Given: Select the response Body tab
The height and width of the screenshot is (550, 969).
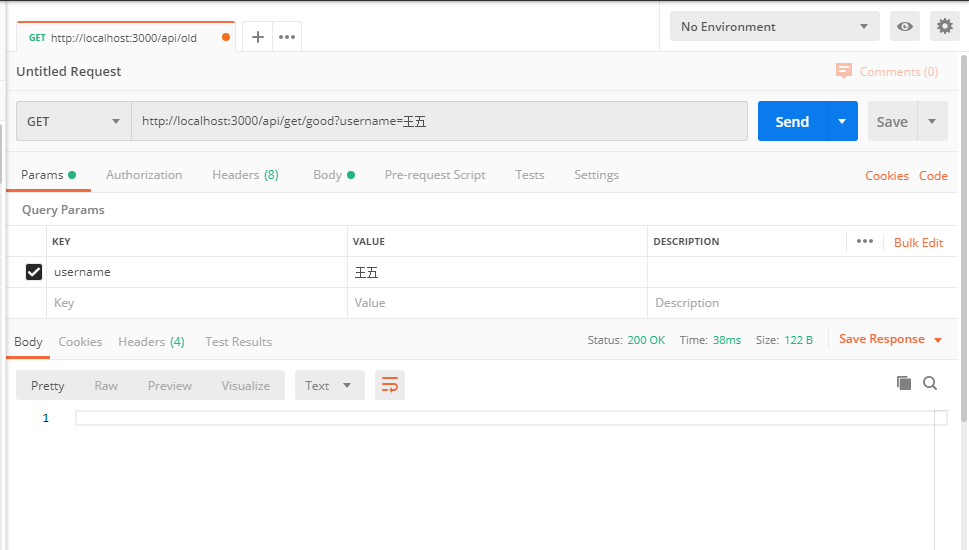Looking at the screenshot, I should (28, 342).
